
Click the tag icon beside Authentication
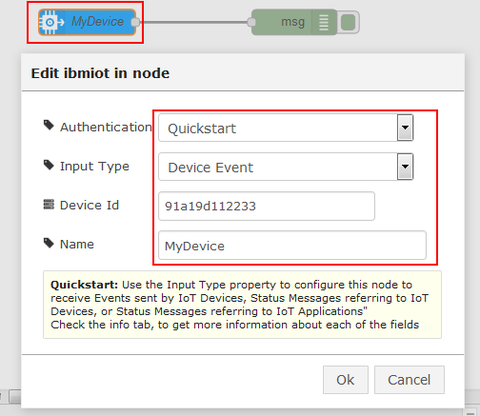click(49, 125)
